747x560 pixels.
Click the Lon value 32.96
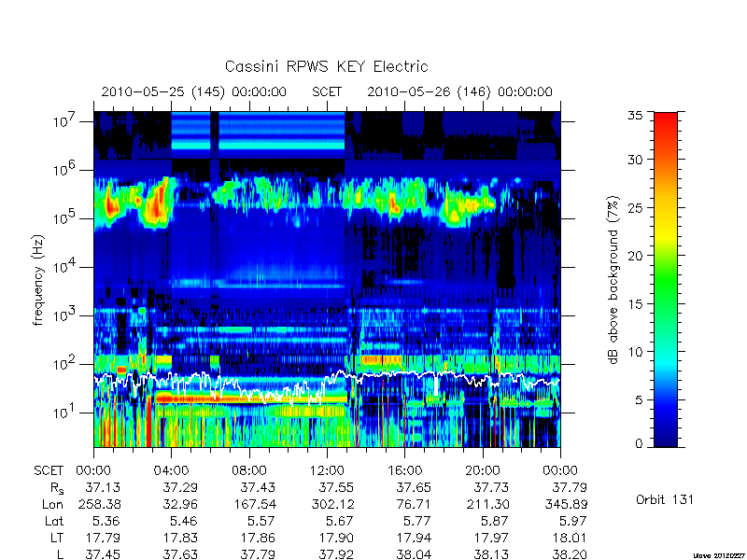(180, 504)
